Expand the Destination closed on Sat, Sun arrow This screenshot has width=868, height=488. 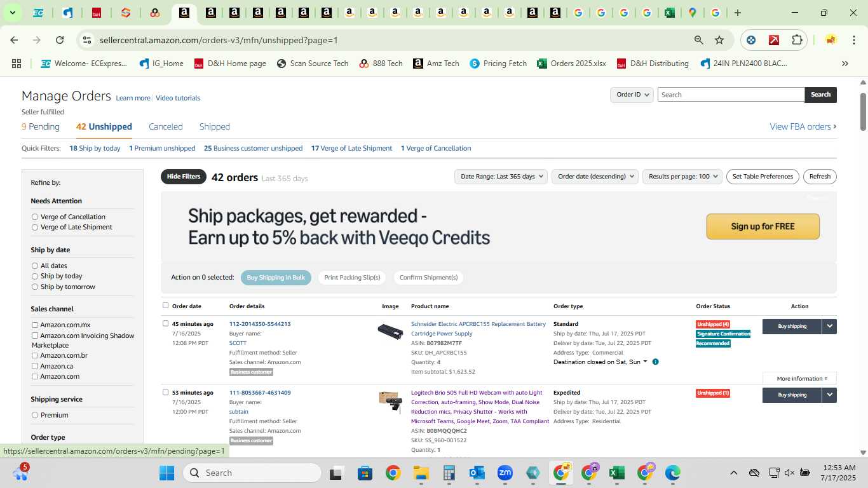(645, 362)
